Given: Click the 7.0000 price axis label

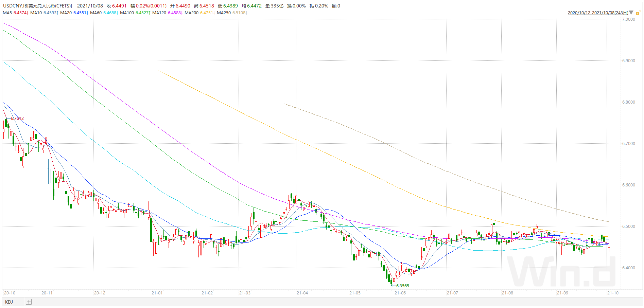Looking at the screenshot, I should tap(628, 19).
